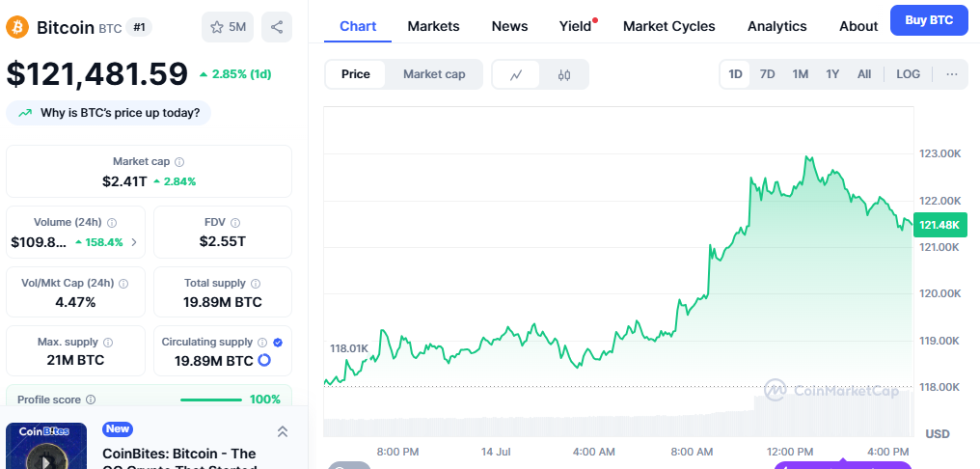Click the $2.41T market cap value
Viewport: 980px width, 469px height.
point(125,181)
